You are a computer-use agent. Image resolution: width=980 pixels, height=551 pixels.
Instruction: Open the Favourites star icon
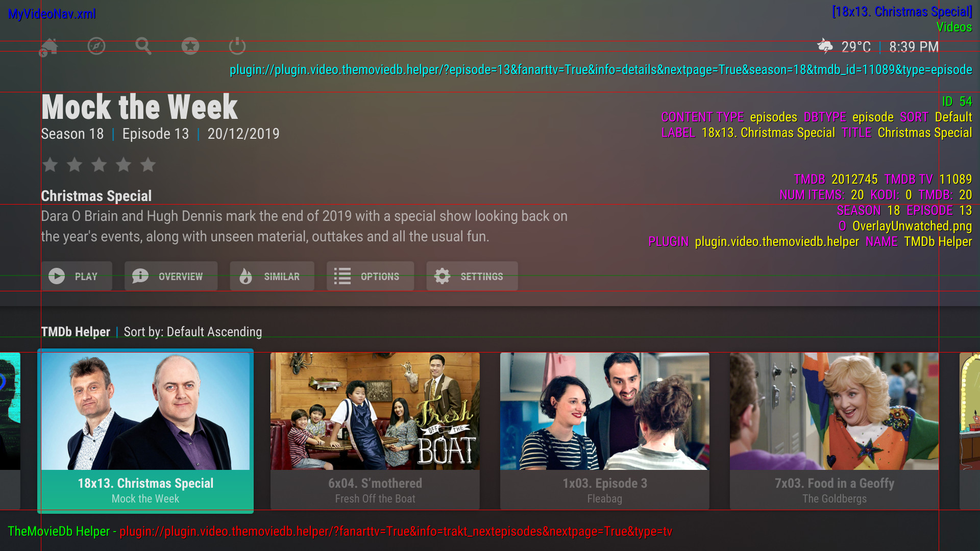(190, 46)
